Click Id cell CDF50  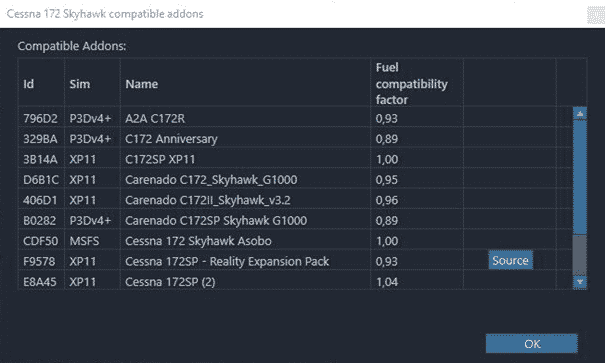coord(41,241)
